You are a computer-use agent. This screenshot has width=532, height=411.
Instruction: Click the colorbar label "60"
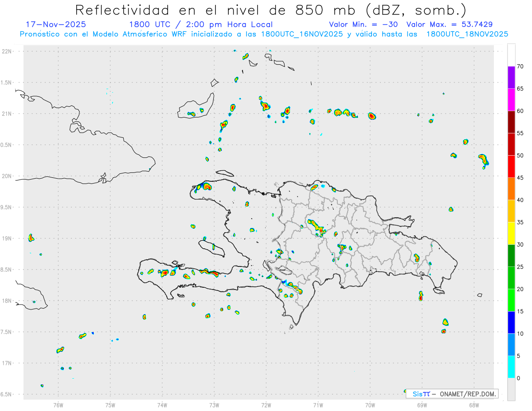(520, 111)
